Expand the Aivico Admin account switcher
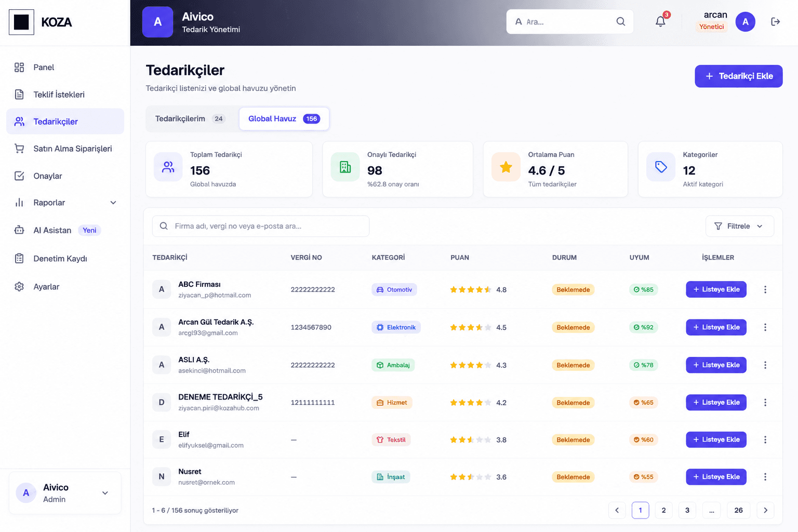The image size is (798, 532). click(x=65, y=493)
